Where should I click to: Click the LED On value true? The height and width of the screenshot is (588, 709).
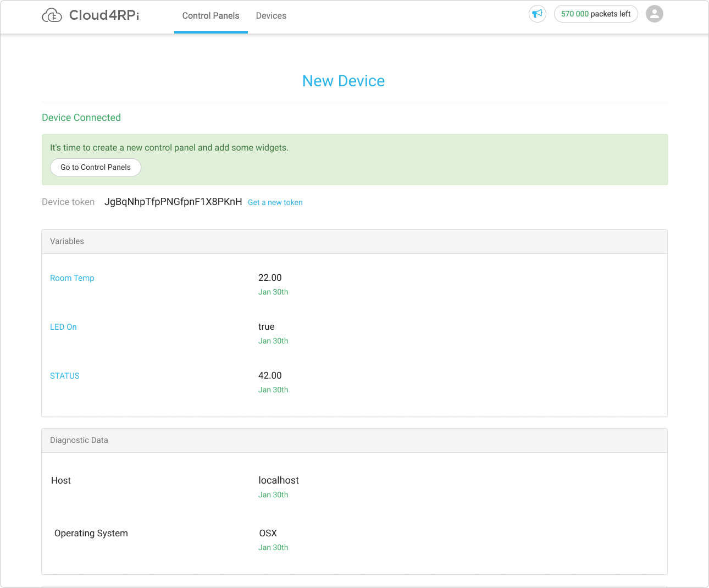point(267,326)
